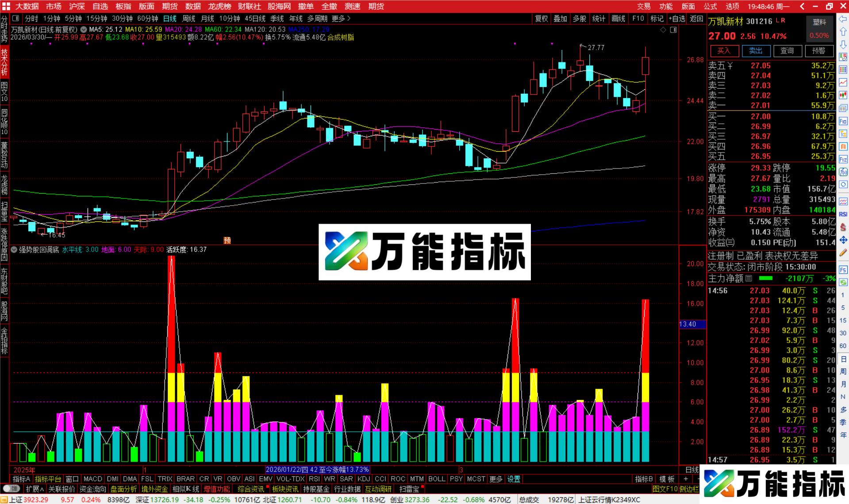The image size is (849, 504).
Task: Toggle 复权 price adjustment mode
Action: pos(541,19)
